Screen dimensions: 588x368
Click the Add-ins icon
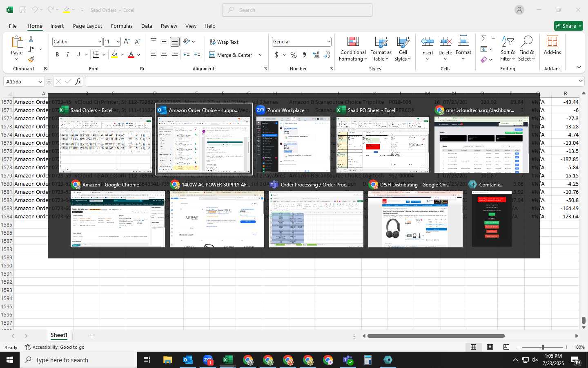[x=552, y=45]
